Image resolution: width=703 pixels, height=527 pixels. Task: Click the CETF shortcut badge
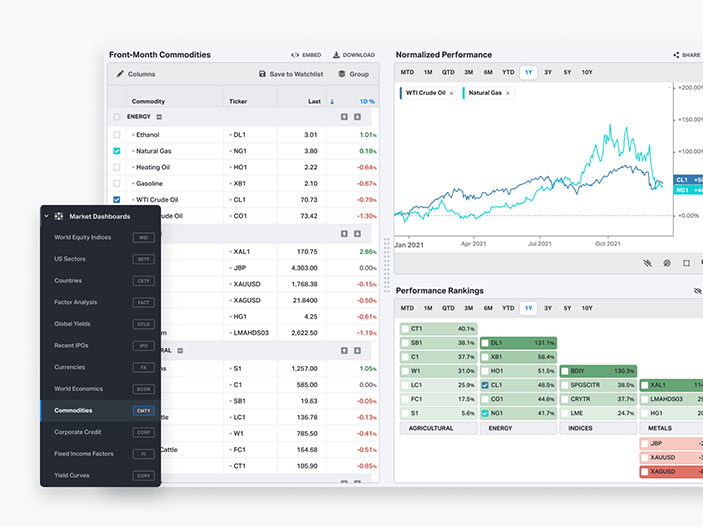(x=143, y=281)
